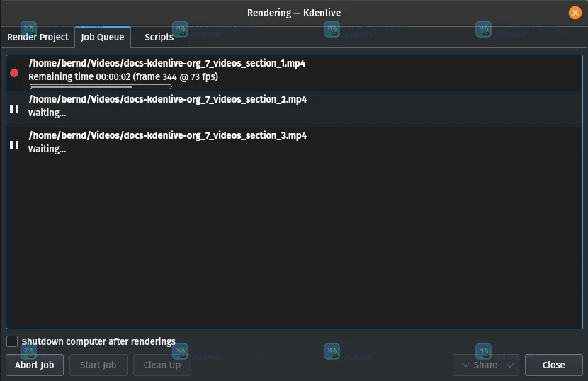Click the pause icon beside section_2.mp4

coord(14,109)
